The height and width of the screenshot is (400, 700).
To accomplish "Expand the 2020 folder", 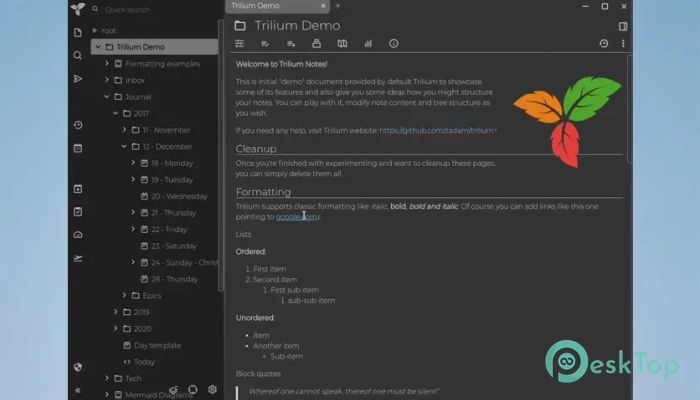I will [116, 329].
